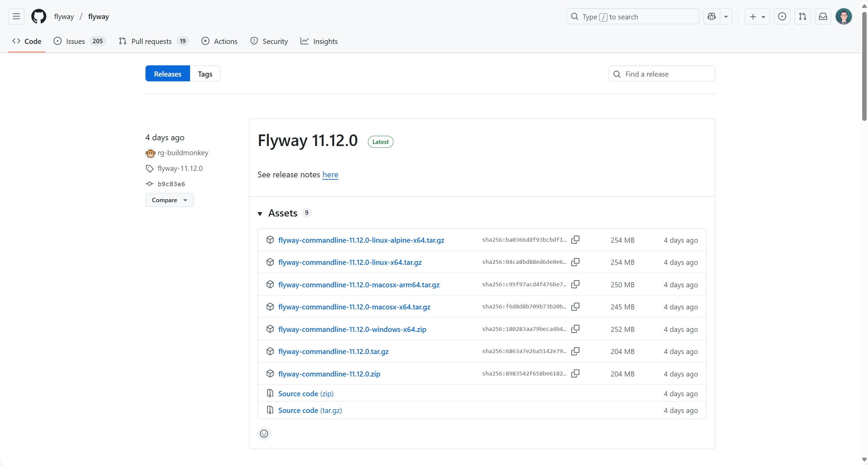This screenshot has height=465, width=868.
Task: Click the 252 MB size value
Action: pos(622,329)
